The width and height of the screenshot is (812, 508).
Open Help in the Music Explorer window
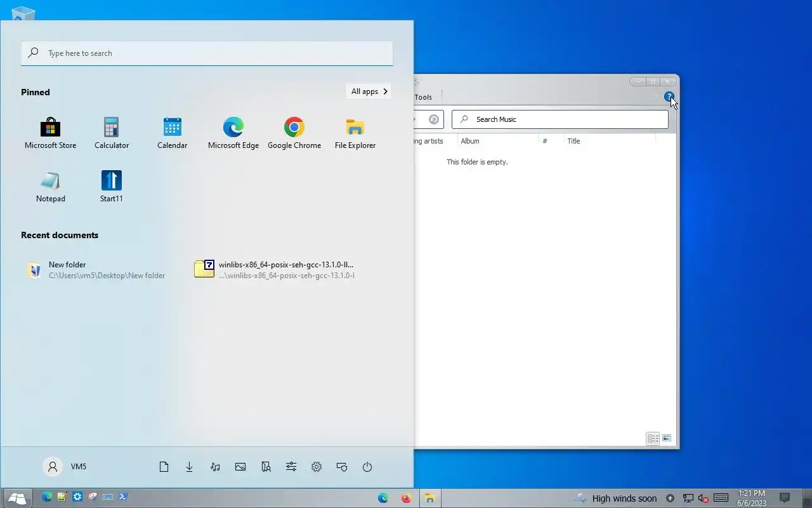[669, 97]
